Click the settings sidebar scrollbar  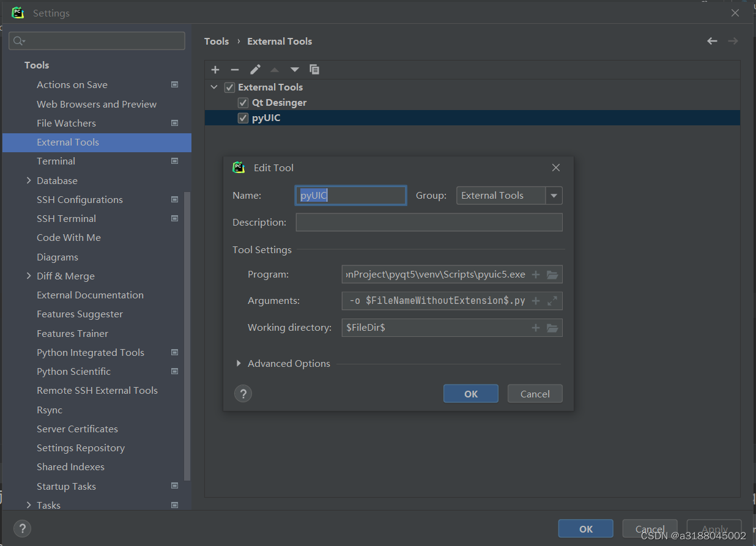[188, 336]
